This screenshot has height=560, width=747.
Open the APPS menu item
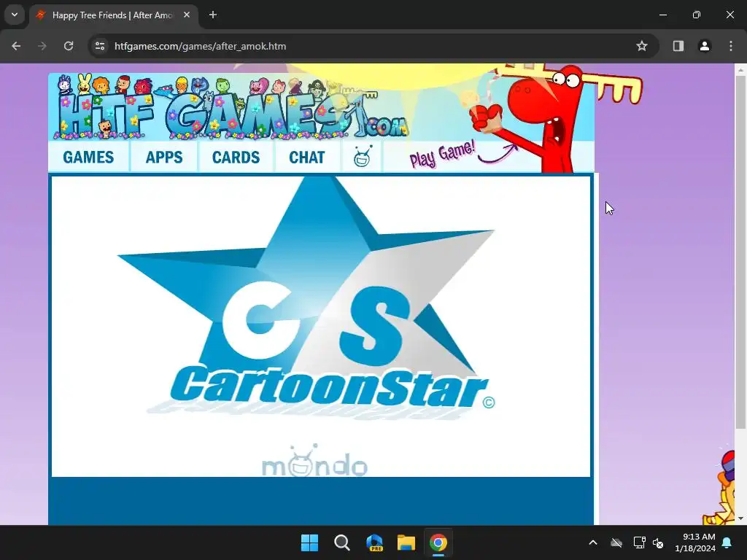[164, 157]
